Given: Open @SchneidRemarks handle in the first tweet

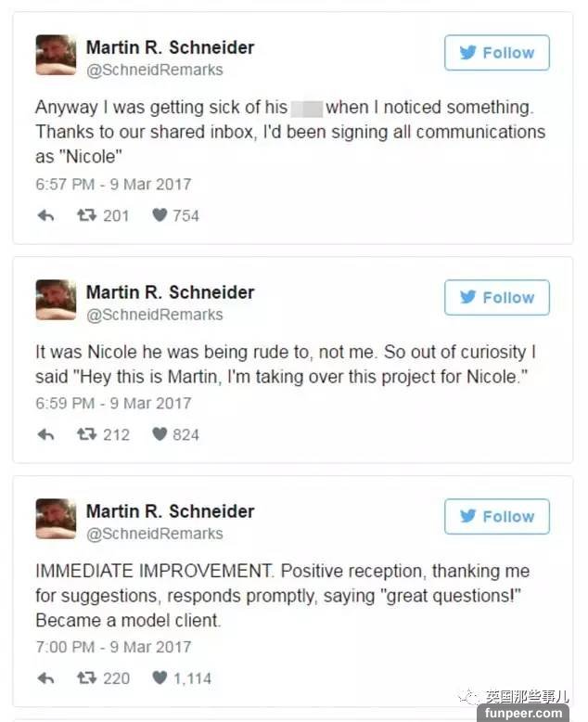Looking at the screenshot, I should pyautogui.click(x=154, y=70).
